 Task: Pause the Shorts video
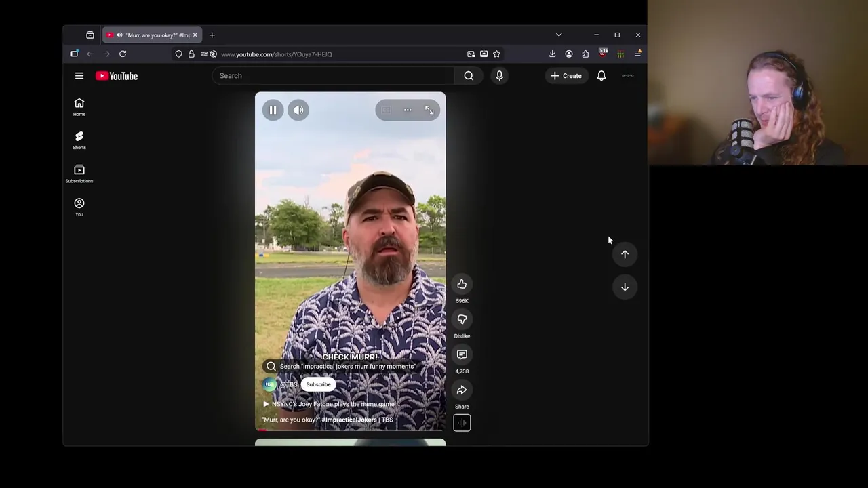[273, 110]
